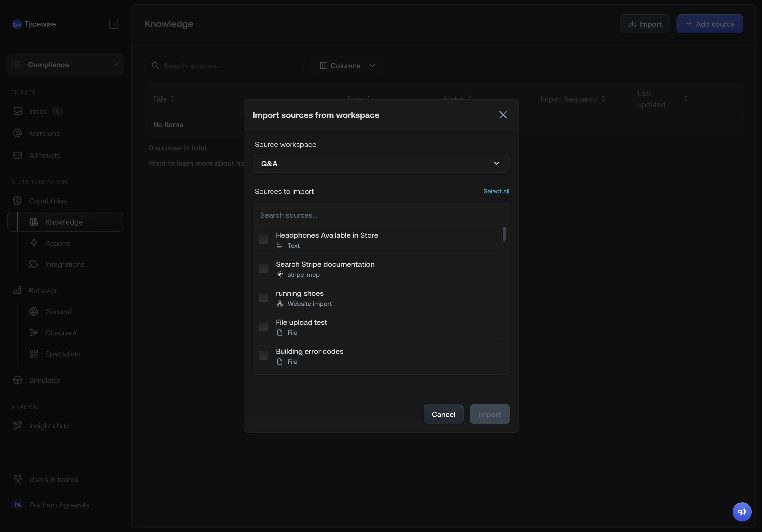Switch to the Knowledge section
Viewport: 762px width, 532px height.
click(64, 222)
